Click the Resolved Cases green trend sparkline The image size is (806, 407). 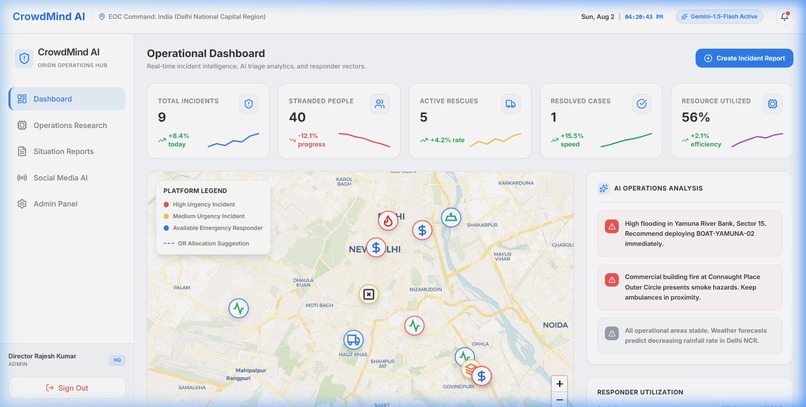coord(626,140)
